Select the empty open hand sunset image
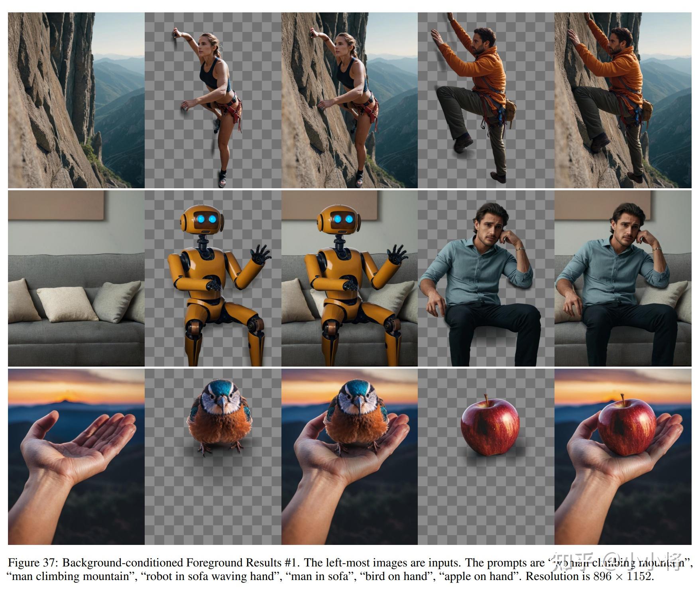Screen dimensions: 700x590 click(76, 457)
